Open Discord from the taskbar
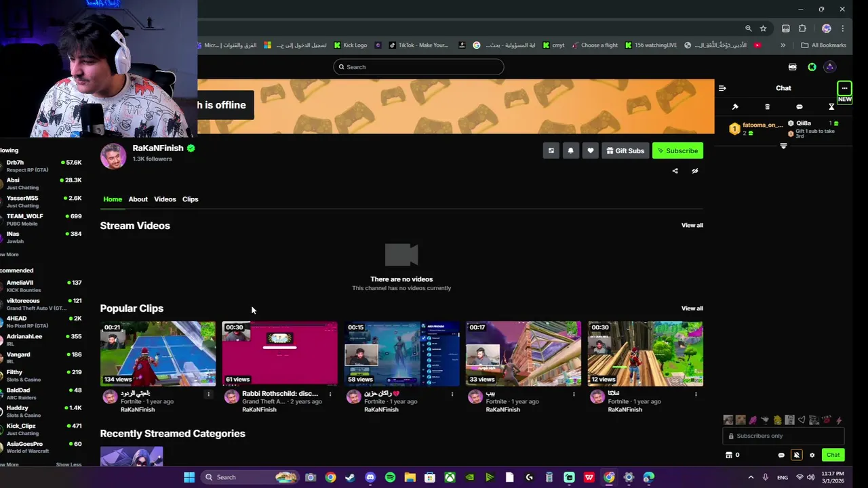The height and width of the screenshot is (488, 868). coord(370,477)
